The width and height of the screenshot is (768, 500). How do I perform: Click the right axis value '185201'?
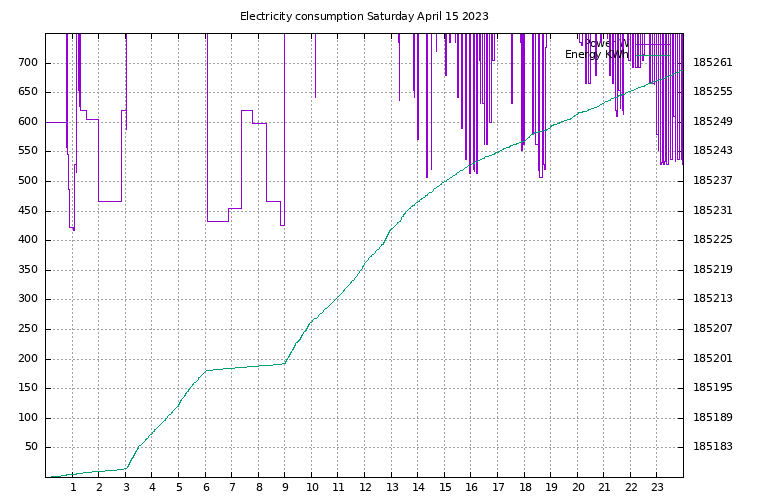[x=713, y=358]
